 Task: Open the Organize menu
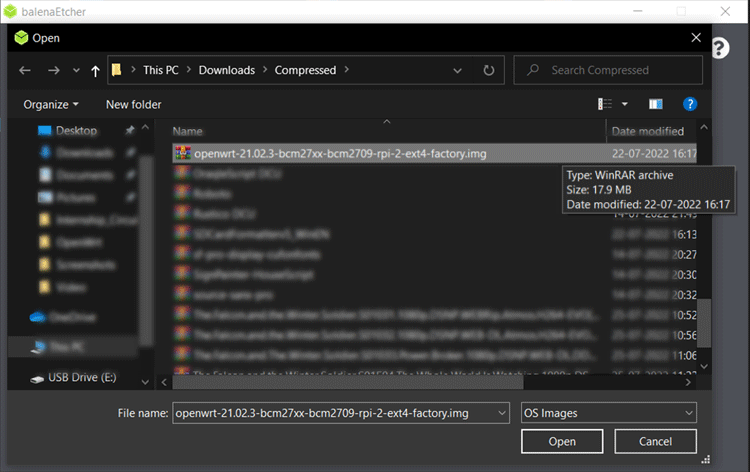coord(51,105)
